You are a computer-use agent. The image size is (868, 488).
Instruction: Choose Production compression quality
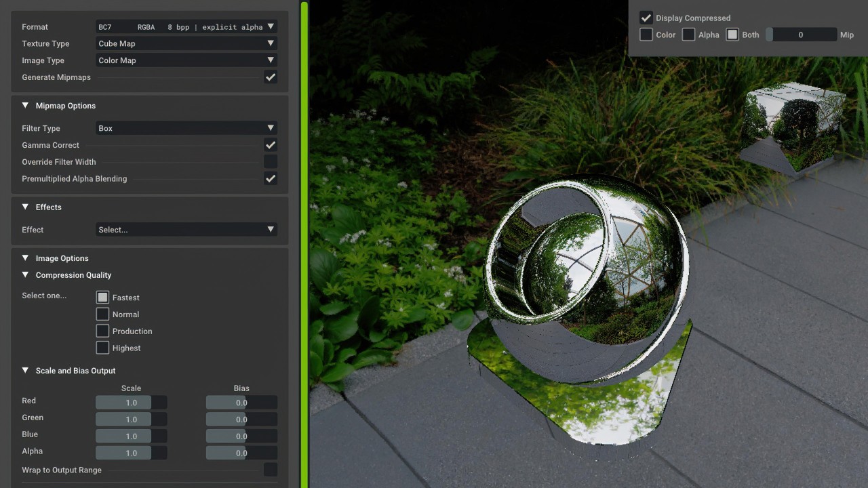(x=102, y=331)
